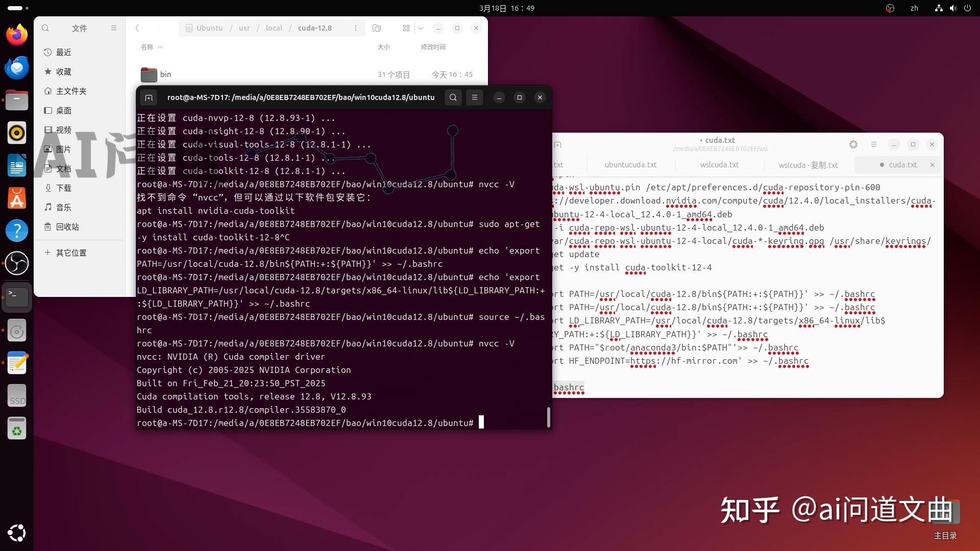
Task: Open the Files hamburger menu
Action: pyautogui.click(x=114, y=28)
